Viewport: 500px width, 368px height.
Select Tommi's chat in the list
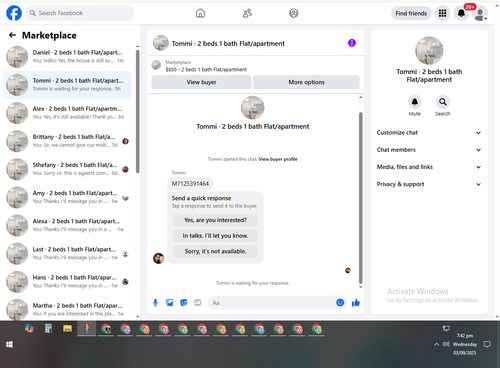click(67, 85)
